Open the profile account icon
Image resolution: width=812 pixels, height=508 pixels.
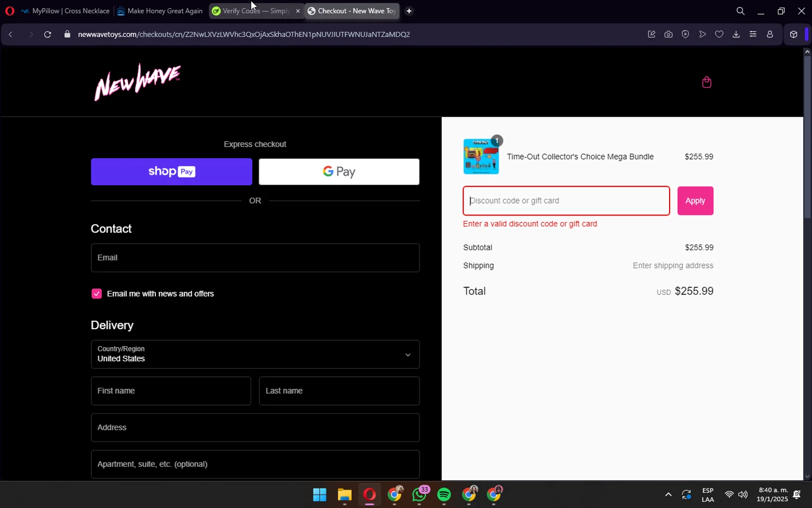[770, 34]
